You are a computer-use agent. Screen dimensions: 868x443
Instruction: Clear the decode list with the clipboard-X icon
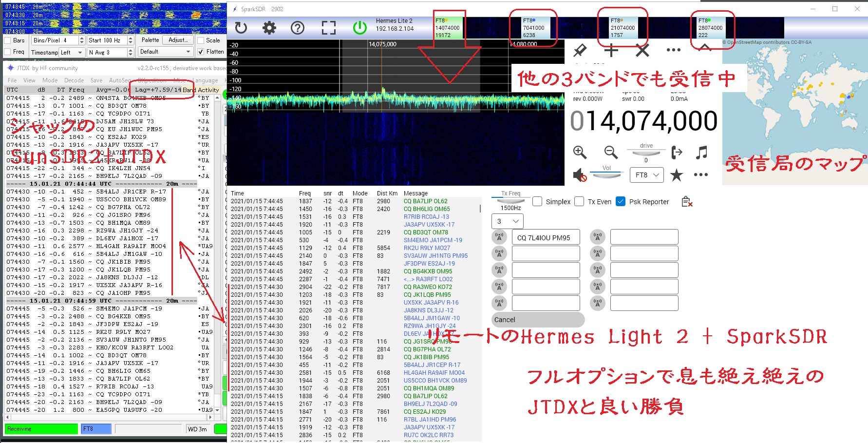pyautogui.click(x=687, y=201)
